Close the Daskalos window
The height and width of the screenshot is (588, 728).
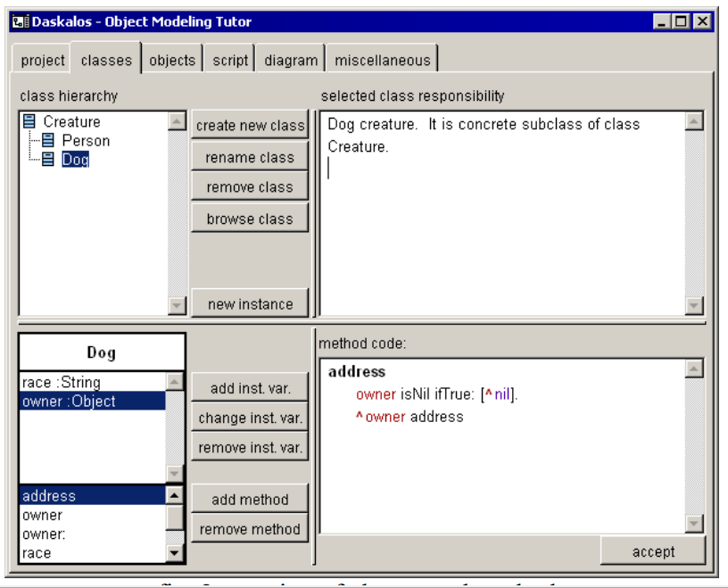tap(702, 21)
